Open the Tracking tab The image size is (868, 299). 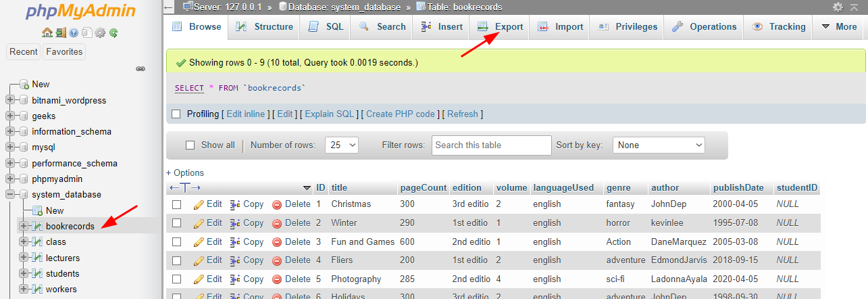point(779,27)
